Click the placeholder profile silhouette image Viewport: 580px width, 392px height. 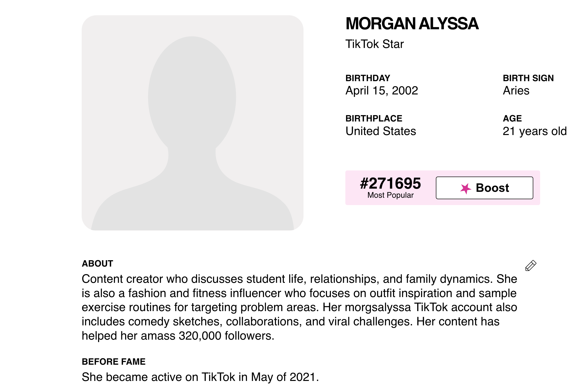click(192, 123)
